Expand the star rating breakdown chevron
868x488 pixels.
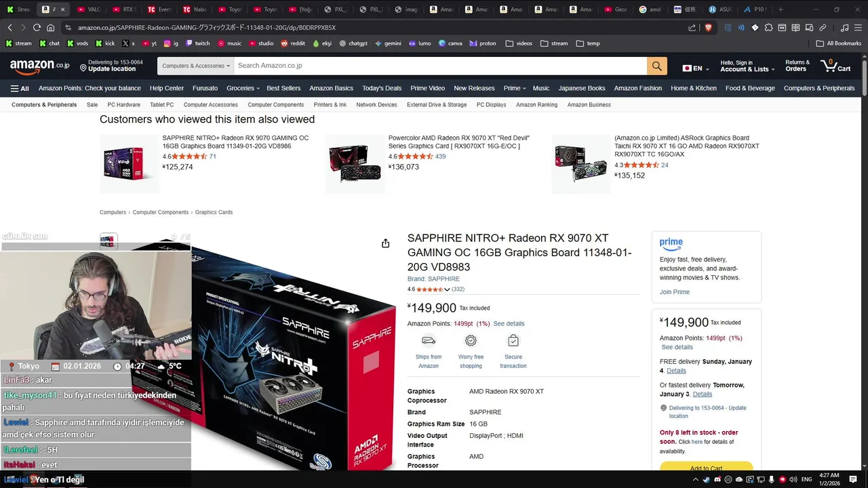point(447,289)
